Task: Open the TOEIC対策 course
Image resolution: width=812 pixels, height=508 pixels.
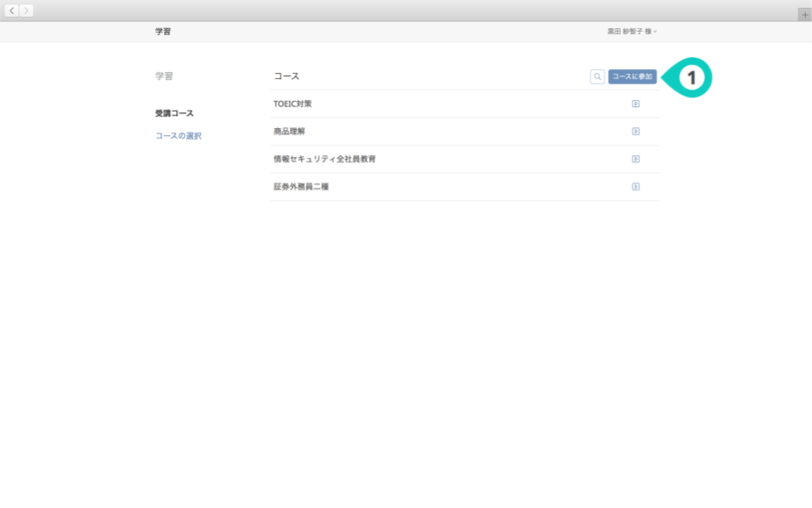Action: click(293, 104)
